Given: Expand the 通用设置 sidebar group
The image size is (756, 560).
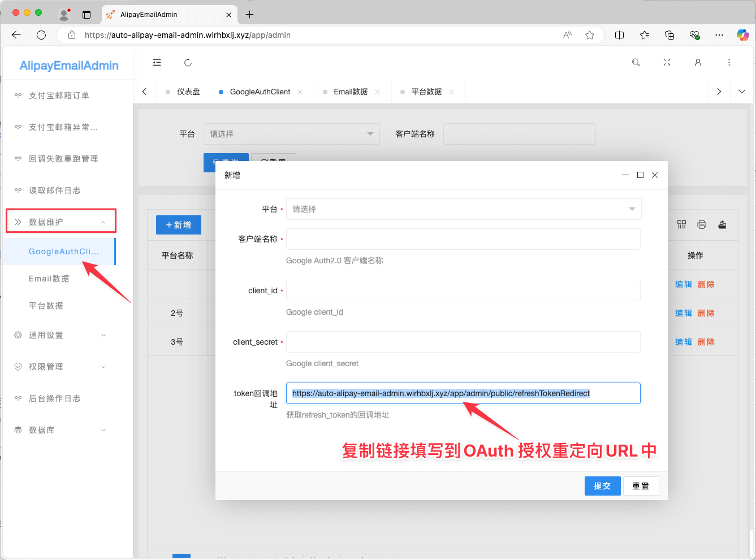Looking at the screenshot, I should coord(59,335).
